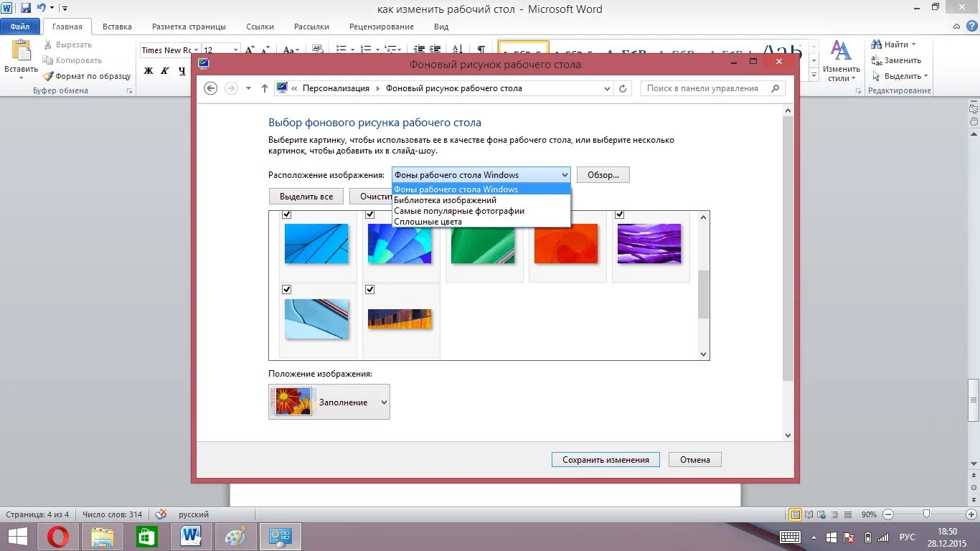Viewport: 980px width, 551px height.
Task: Save the Word document from quick access toolbar
Action: click(x=26, y=8)
